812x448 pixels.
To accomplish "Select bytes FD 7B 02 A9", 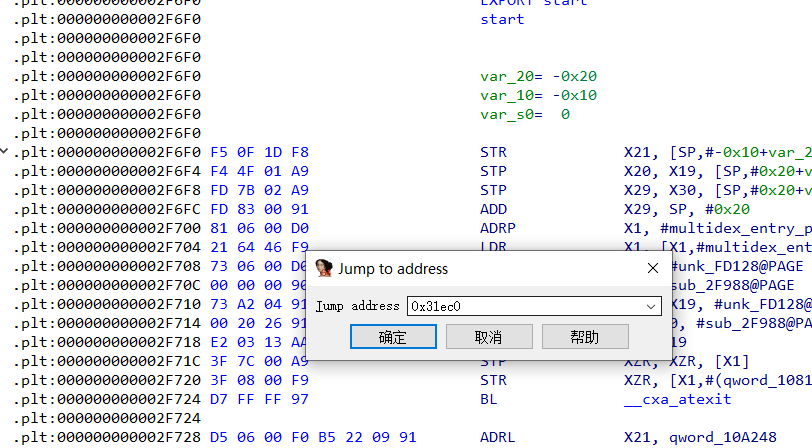I will 259,191.
